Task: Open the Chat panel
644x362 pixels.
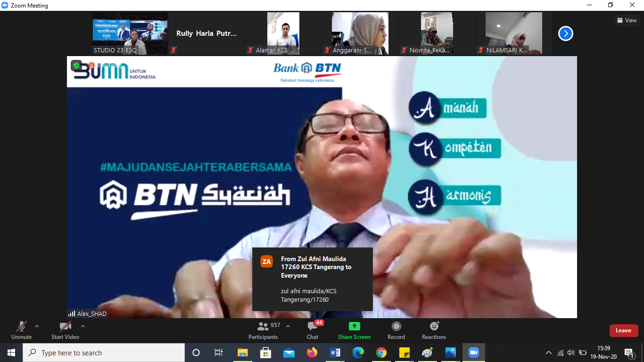Action: pos(313,330)
